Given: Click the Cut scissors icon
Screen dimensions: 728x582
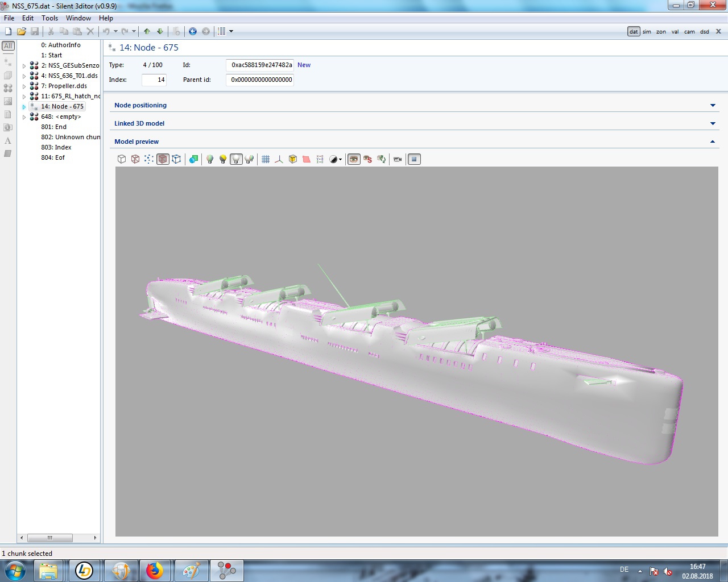Looking at the screenshot, I should click(x=51, y=31).
